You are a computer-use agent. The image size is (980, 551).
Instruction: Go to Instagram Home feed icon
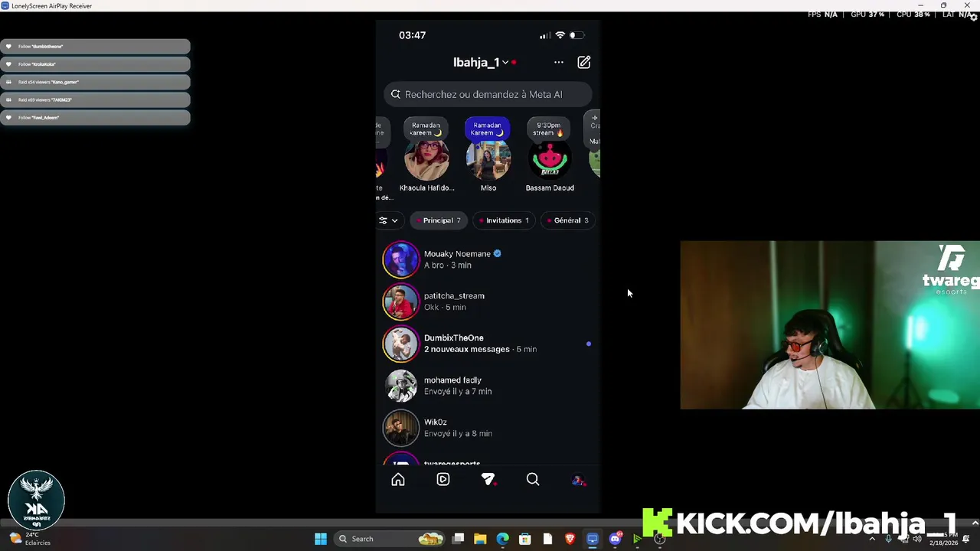click(398, 480)
